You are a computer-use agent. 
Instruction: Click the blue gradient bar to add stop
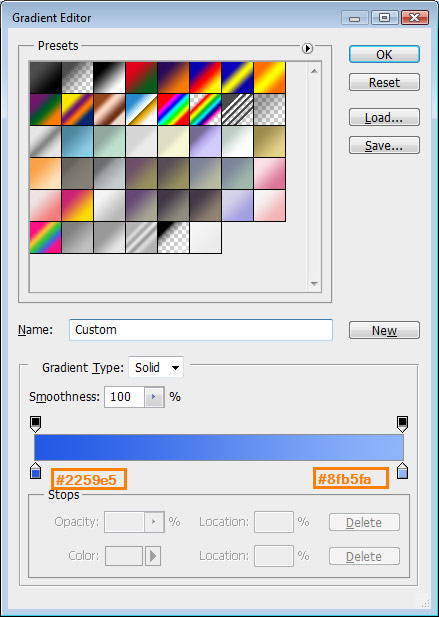(x=219, y=447)
